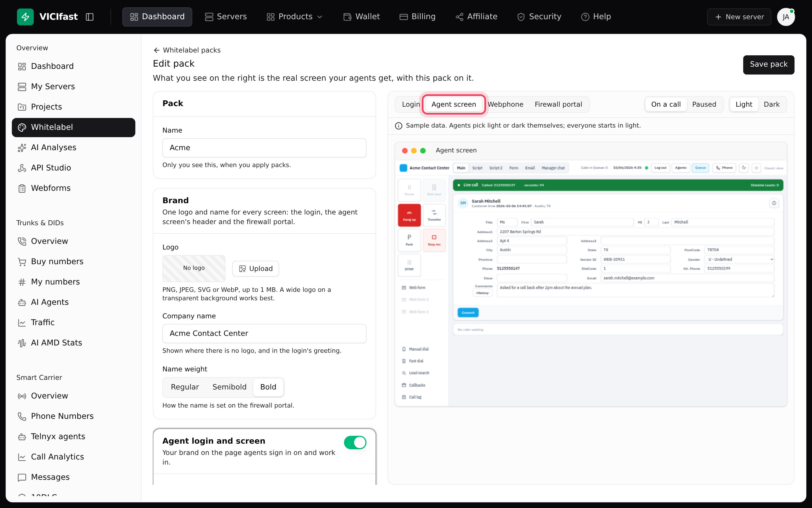Screen dimensions: 812x508
Task: Switch to the Firewall portal preview tab
Action: pyautogui.click(x=558, y=104)
